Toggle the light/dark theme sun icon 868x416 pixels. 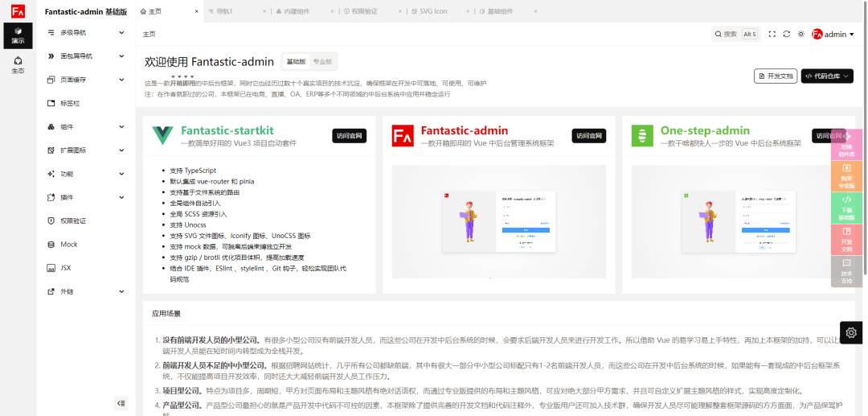[x=800, y=34]
